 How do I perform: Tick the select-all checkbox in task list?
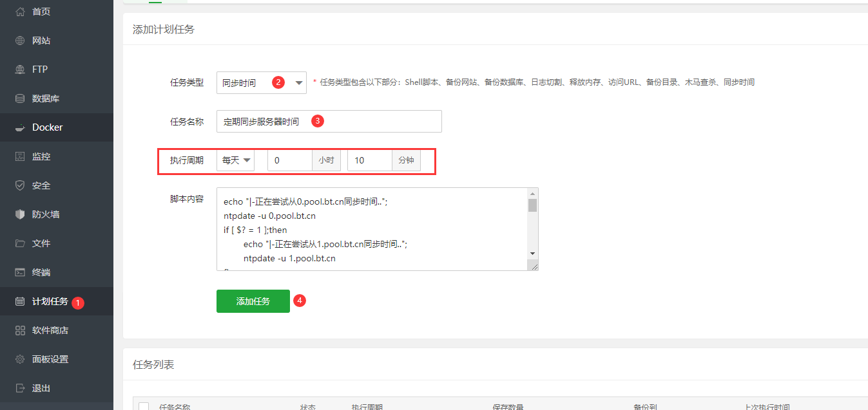point(144,406)
